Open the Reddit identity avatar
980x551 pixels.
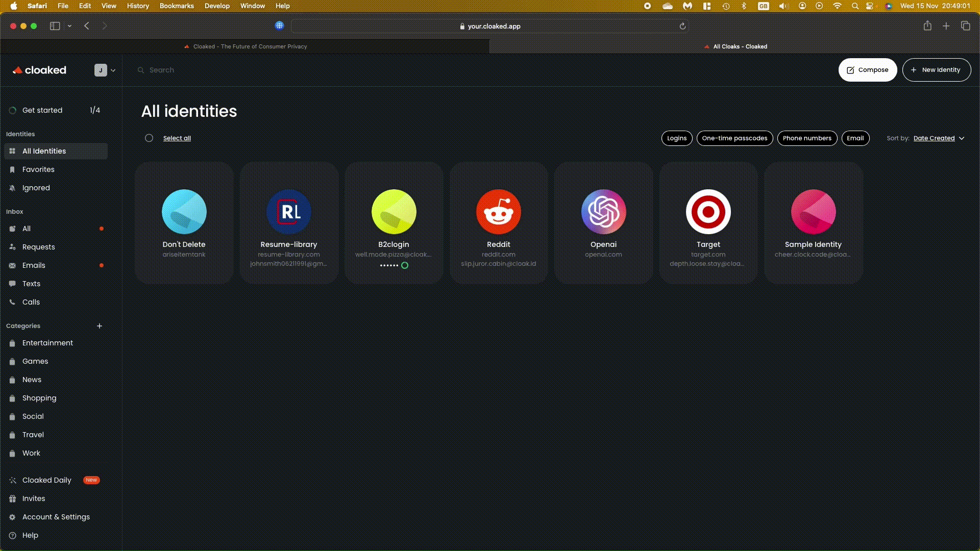[x=499, y=212]
